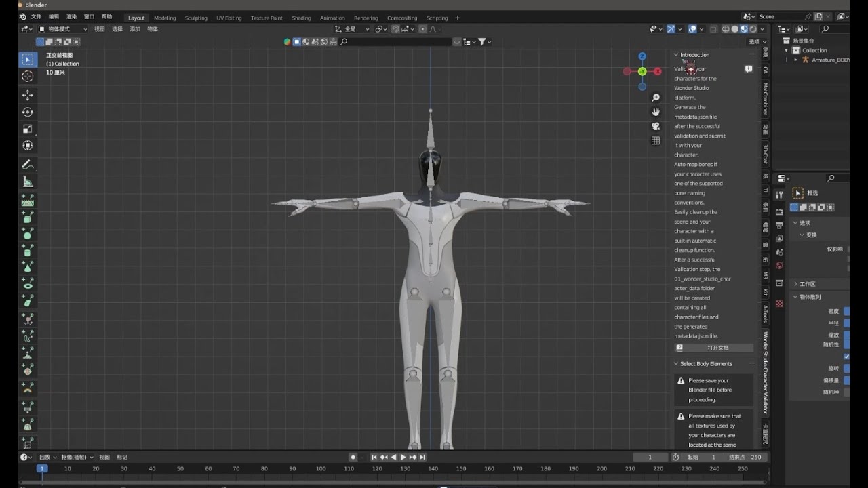Jump to the animation end frame

coord(422,457)
